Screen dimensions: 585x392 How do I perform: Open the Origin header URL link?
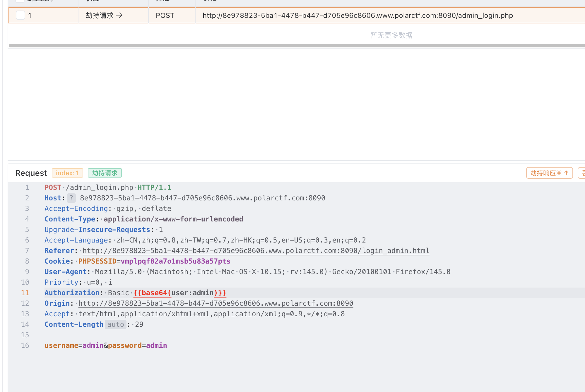pyautogui.click(x=215, y=303)
